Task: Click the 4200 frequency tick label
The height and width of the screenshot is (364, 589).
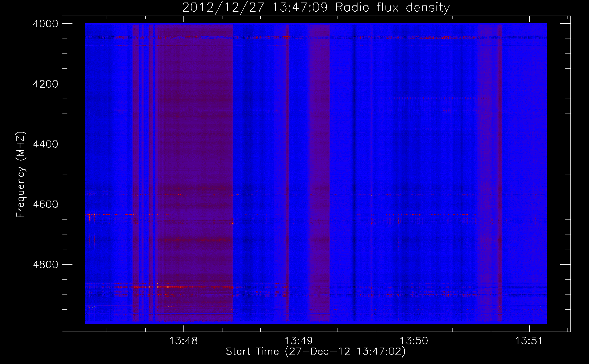Action: (46, 84)
